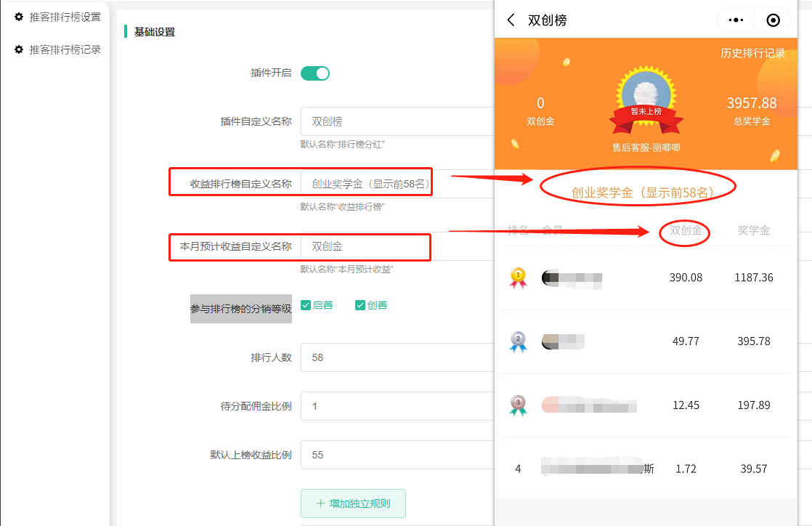Uncheck the 创善 distribution level checkbox

click(x=360, y=305)
